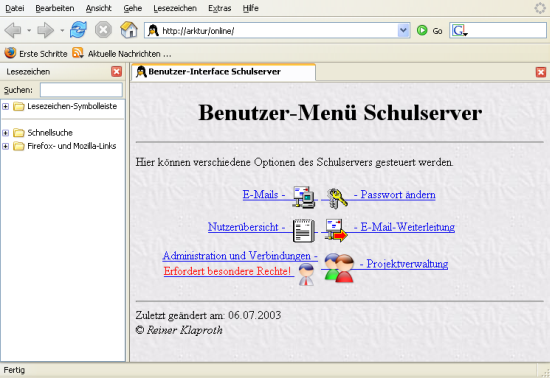This screenshot has height=378, width=550.
Task: Close the current tab with red X
Action: point(541,72)
